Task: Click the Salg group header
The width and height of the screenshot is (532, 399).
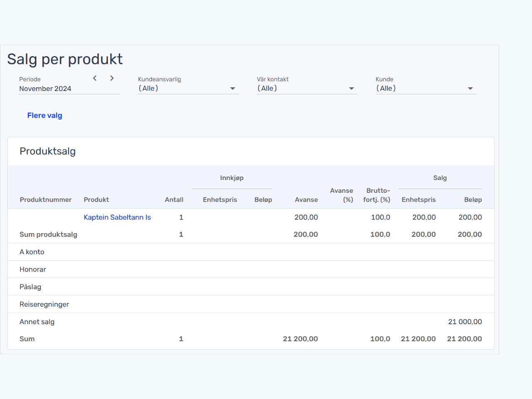Action: 440,178
